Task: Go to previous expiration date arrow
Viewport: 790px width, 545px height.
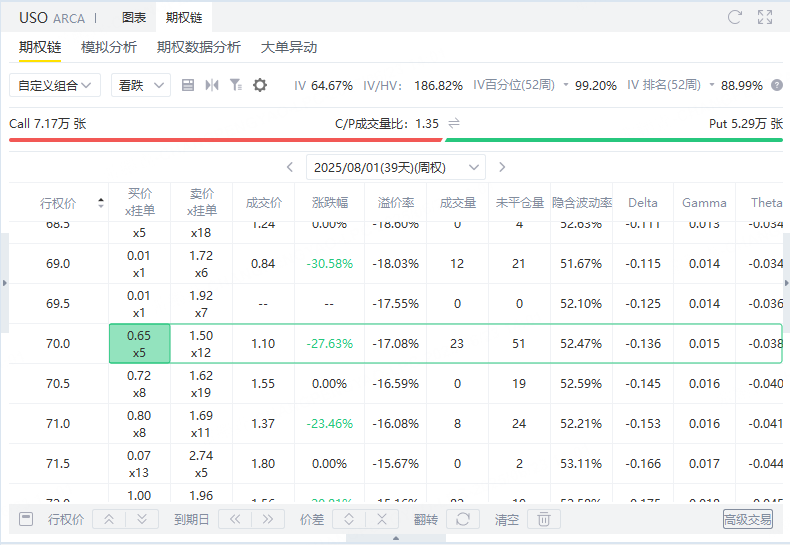Action: (x=290, y=167)
